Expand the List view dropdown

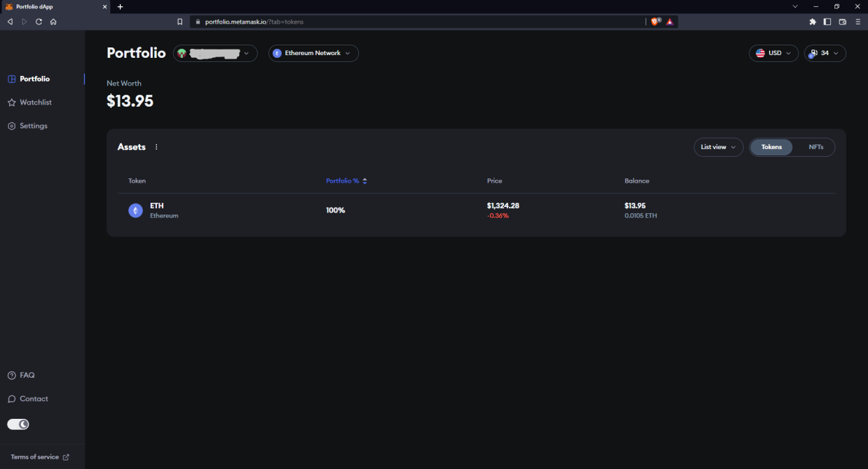click(718, 147)
